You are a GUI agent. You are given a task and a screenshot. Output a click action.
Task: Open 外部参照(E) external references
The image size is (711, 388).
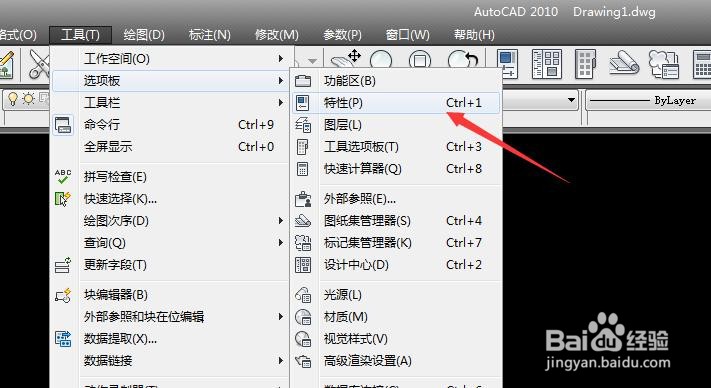click(x=395, y=199)
